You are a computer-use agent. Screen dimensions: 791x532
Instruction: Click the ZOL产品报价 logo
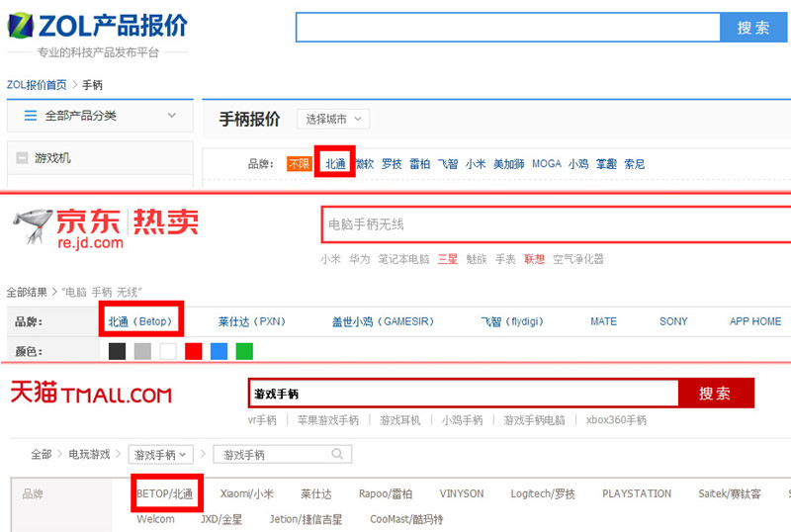pos(98,26)
